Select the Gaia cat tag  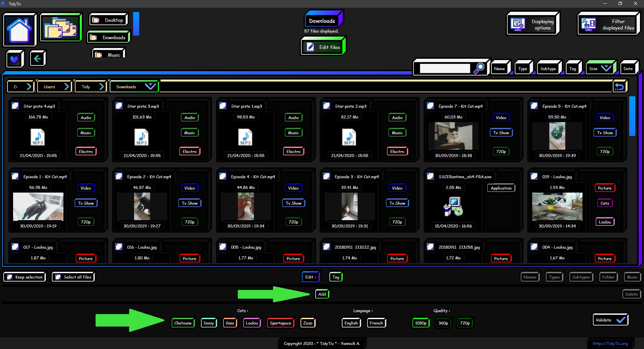pyautogui.click(x=230, y=323)
